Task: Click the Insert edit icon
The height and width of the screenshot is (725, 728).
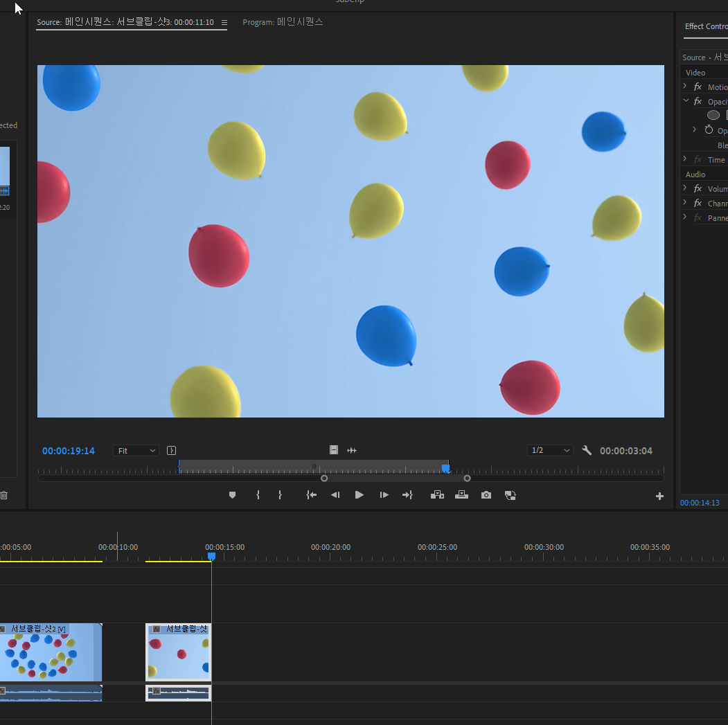Action: [437, 495]
